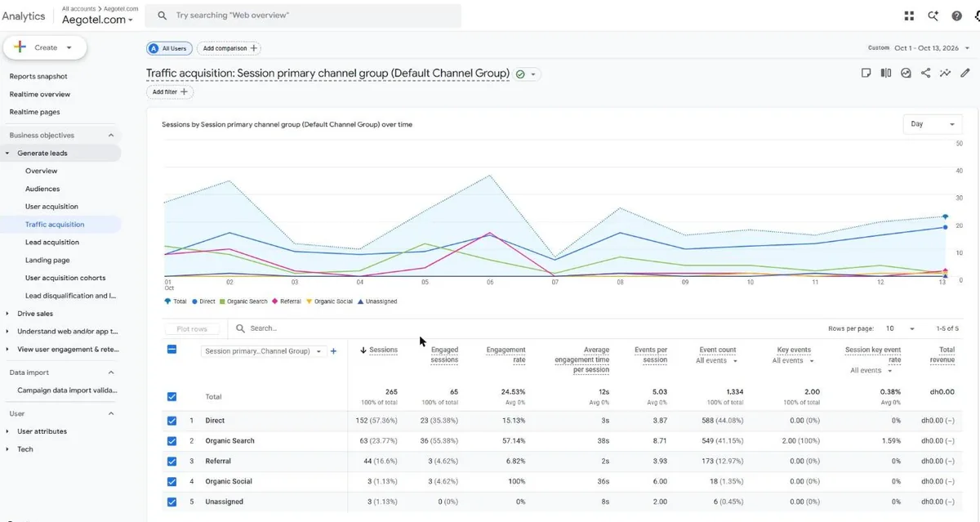Click the sort arrow beside Sessions
The height and width of the screenshot is (522, 980).
point(363,350)
